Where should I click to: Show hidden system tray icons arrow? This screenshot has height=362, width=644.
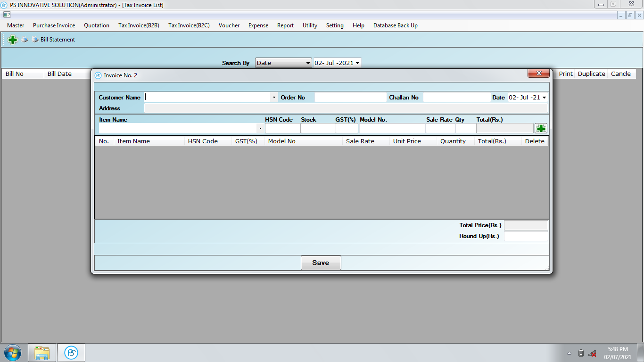point(569,353)
